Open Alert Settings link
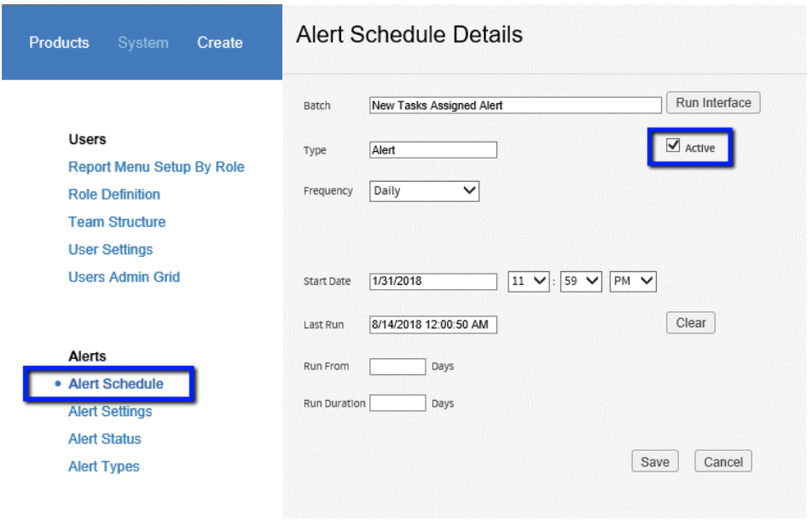Viewport: 812px width, 527px height. point(110,411)
